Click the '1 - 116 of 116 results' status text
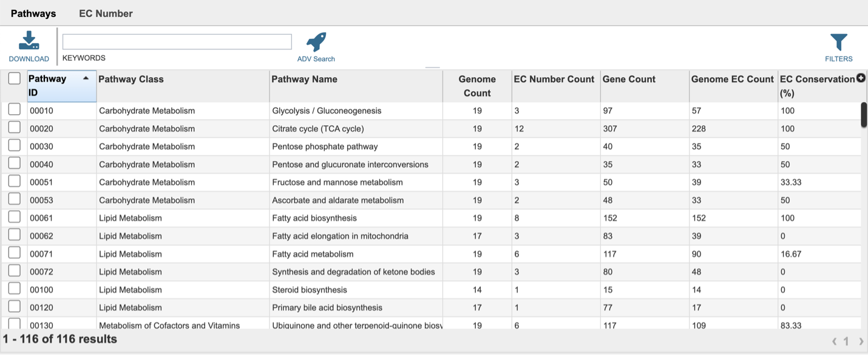868x356 pixels. (x=60, y=339)
